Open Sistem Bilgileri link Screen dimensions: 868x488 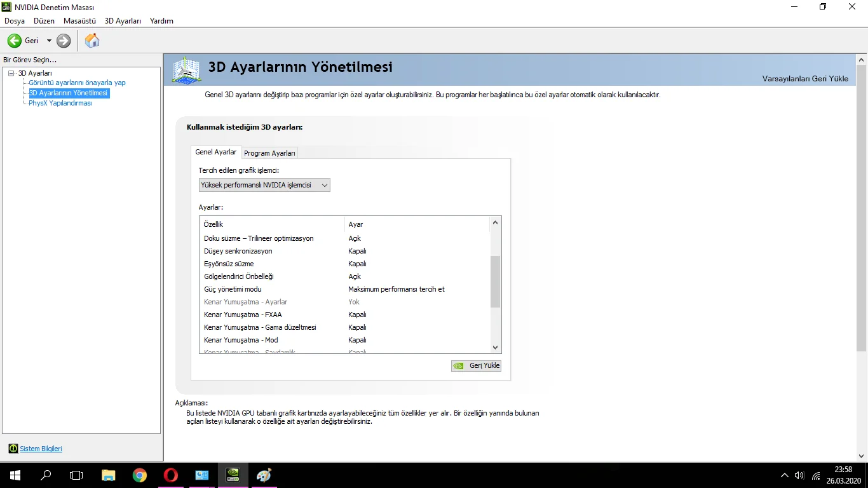41,449
